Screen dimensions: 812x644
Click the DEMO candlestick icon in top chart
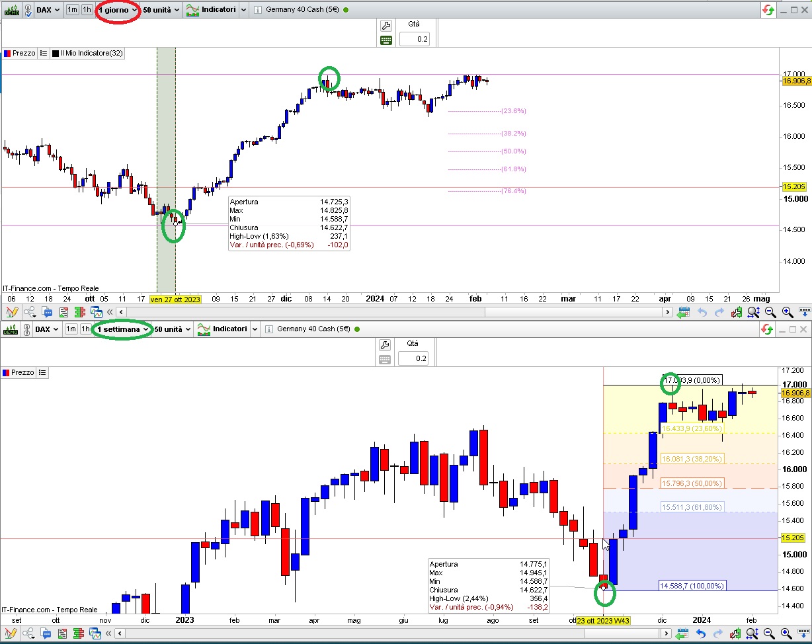click(x=11, y=10)
